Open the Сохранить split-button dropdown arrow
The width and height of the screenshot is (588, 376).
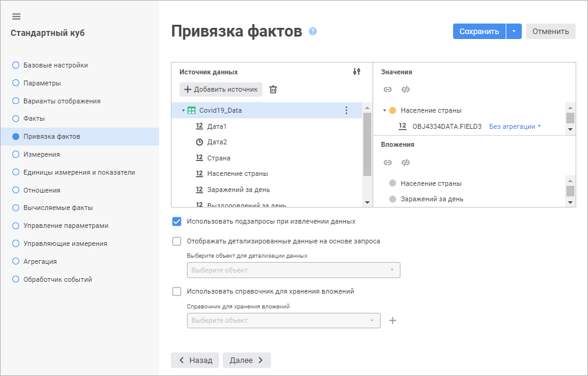(x=514, y=32)
